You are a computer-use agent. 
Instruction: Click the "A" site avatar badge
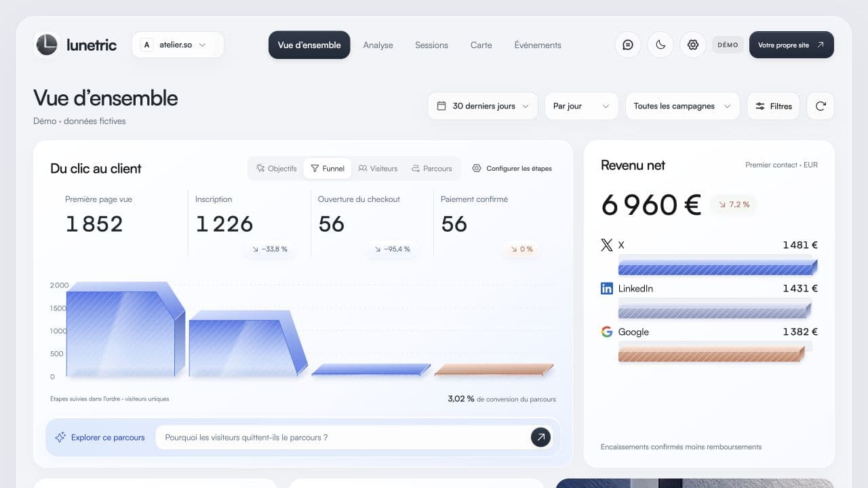click(146, 45)
